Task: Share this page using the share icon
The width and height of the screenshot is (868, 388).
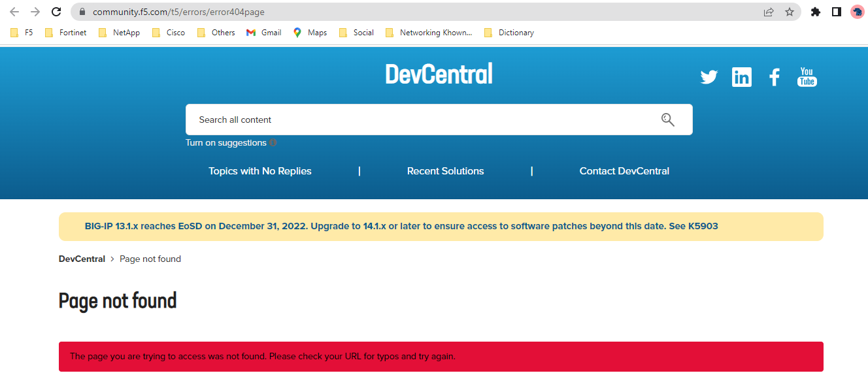Action: (769, 12)
